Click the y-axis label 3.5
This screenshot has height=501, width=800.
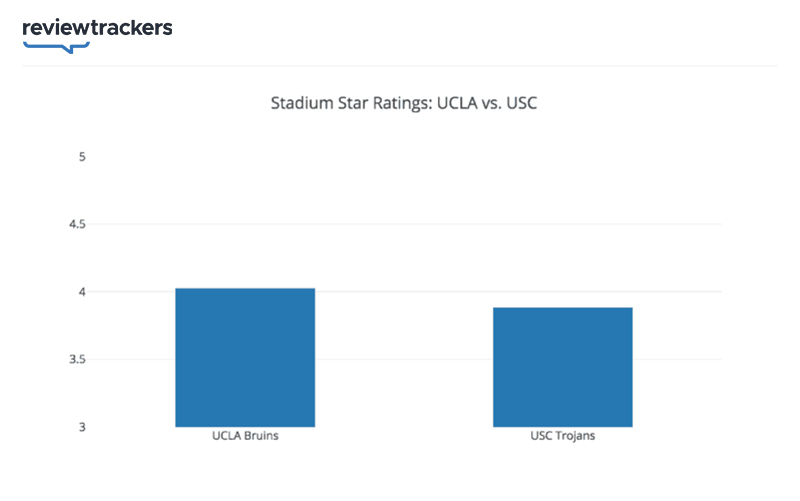(77, 359)
